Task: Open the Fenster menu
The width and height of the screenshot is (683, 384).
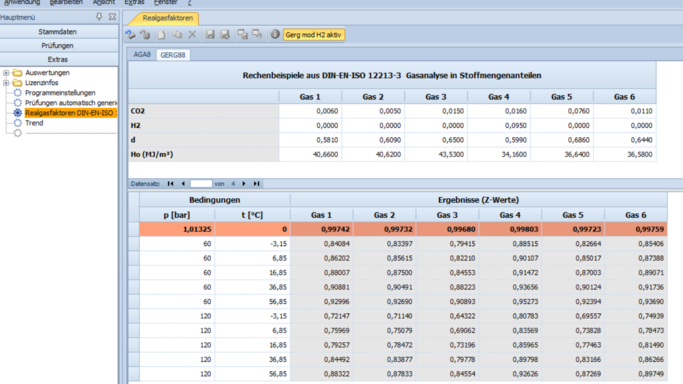Action: (x=166, y=3)
